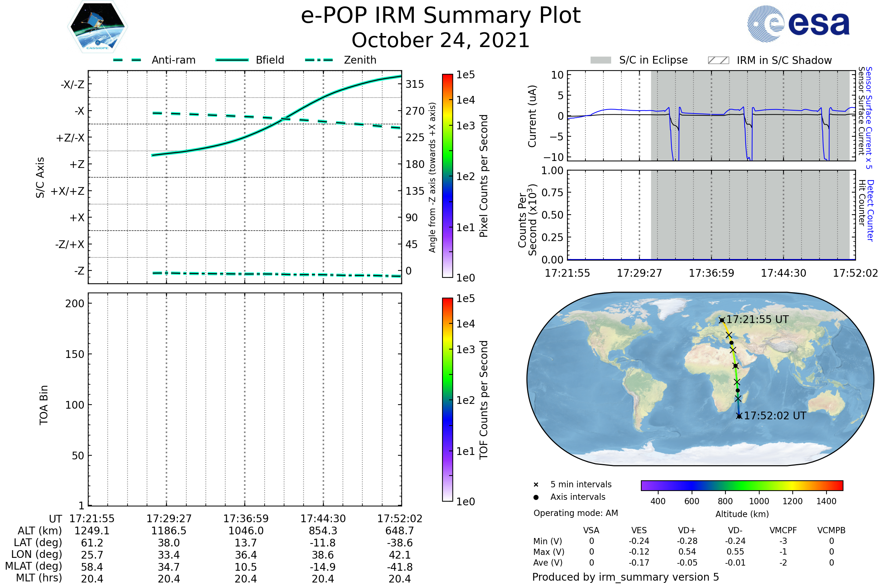Click the VMCPF voltage column header
Image resolution: width=882 pixels, height=588 pixels.
tap(783, 530)
